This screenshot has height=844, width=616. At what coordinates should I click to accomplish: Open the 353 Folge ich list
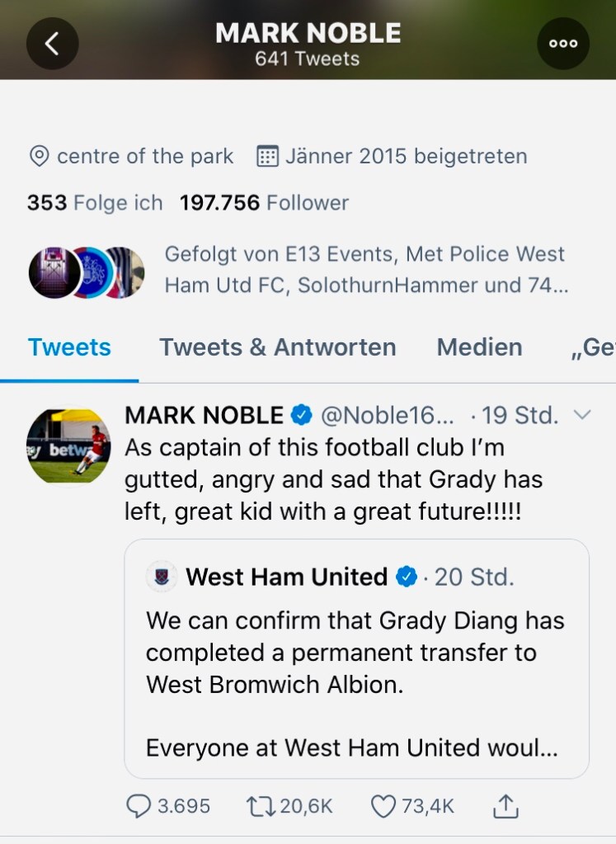[94, 203]
